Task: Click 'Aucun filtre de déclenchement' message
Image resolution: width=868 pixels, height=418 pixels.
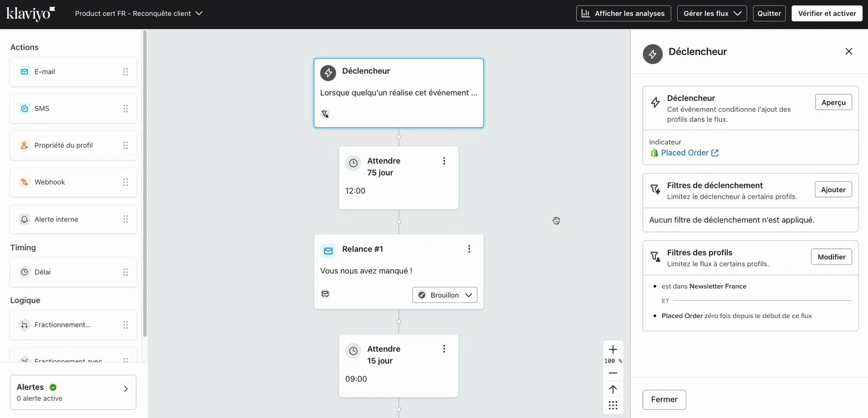Action: pos(732,220)
